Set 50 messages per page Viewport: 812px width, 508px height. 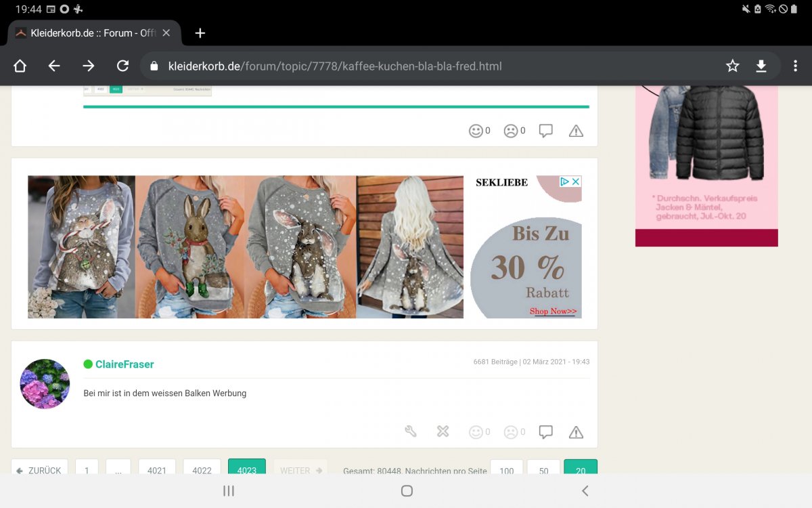click(543, 469)
